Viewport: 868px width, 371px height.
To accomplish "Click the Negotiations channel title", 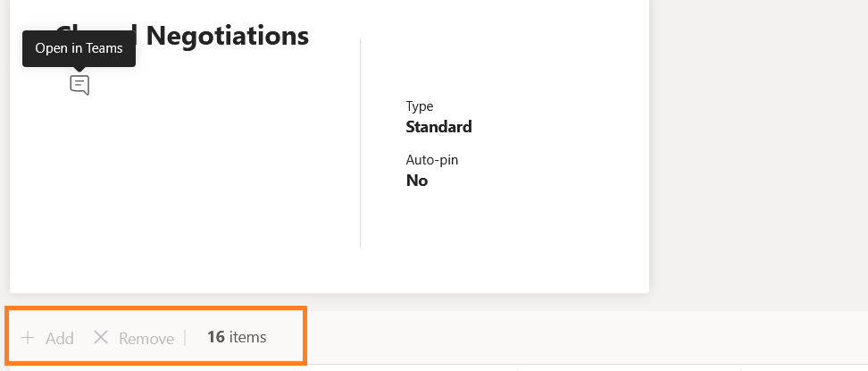I will [227, 36].
